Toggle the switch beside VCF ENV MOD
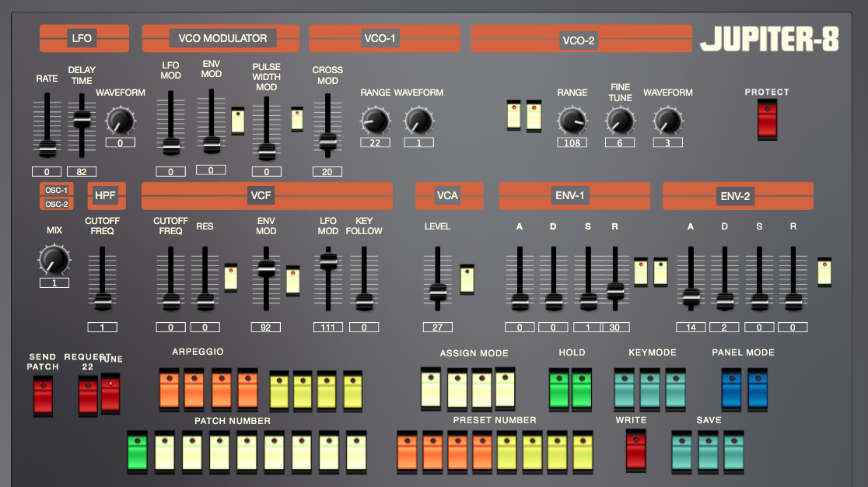 pyautogui.click(x=293, y=280)
